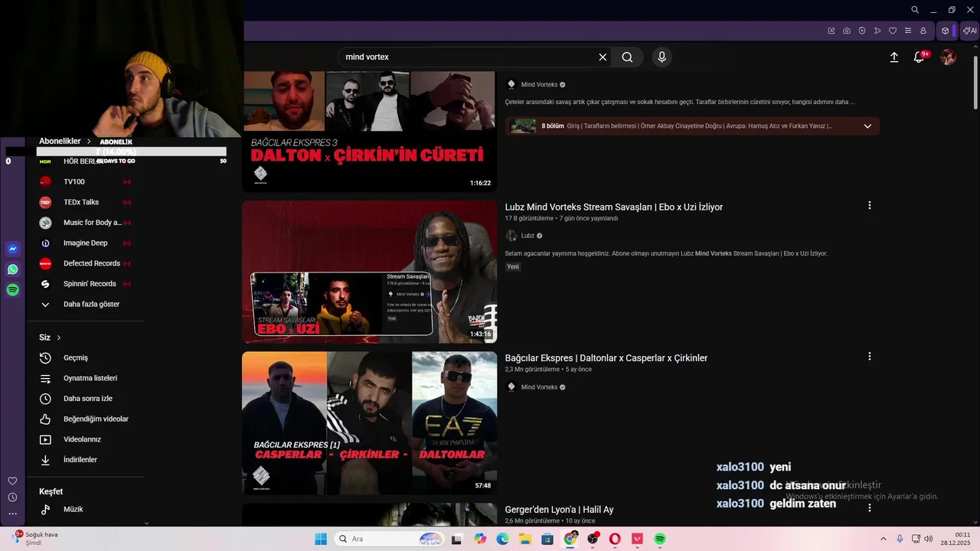Open the Siz section chevron
This screenshot has height=551, width=980.
tap(59, 337)
